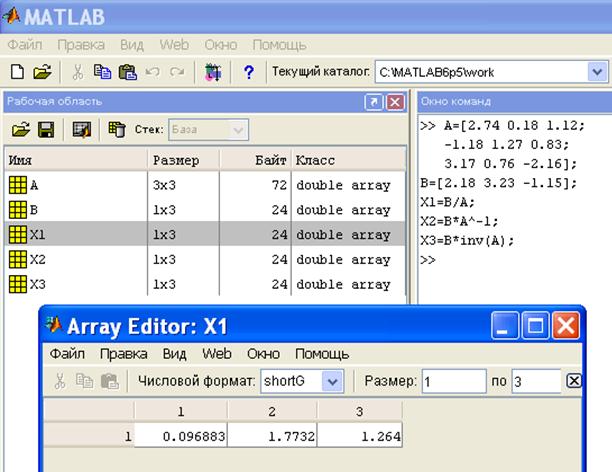This screenshot has width=612, height=472.
Task: Click the rows size field showing 1
Action: coord(454,381)
